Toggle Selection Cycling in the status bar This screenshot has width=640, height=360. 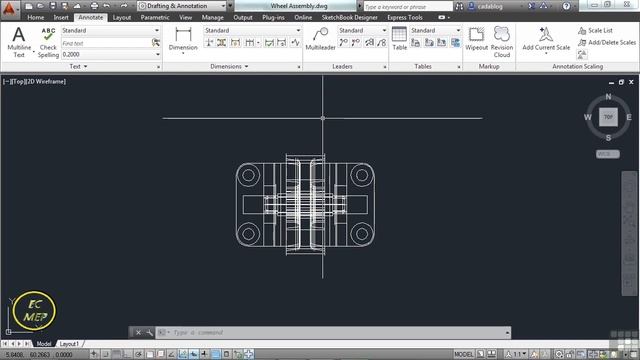pyautogui.click(x=238, y=354)
